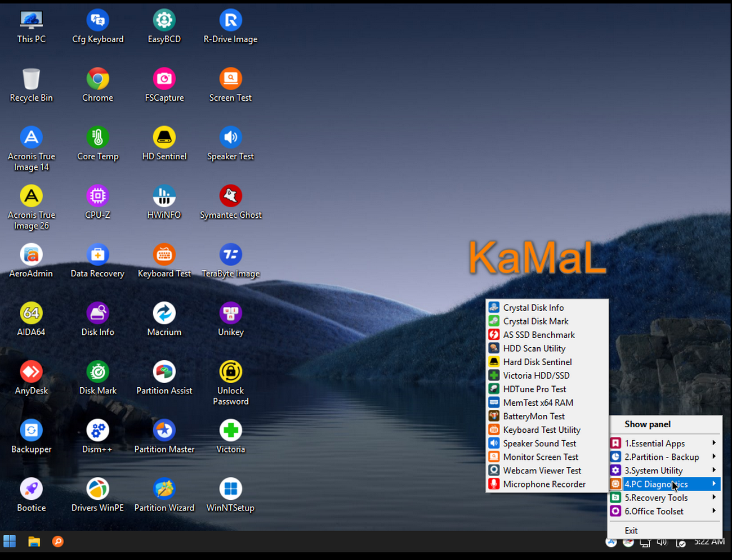
Task: Open Backupper desktop shortcut
Action: [32, 437]
